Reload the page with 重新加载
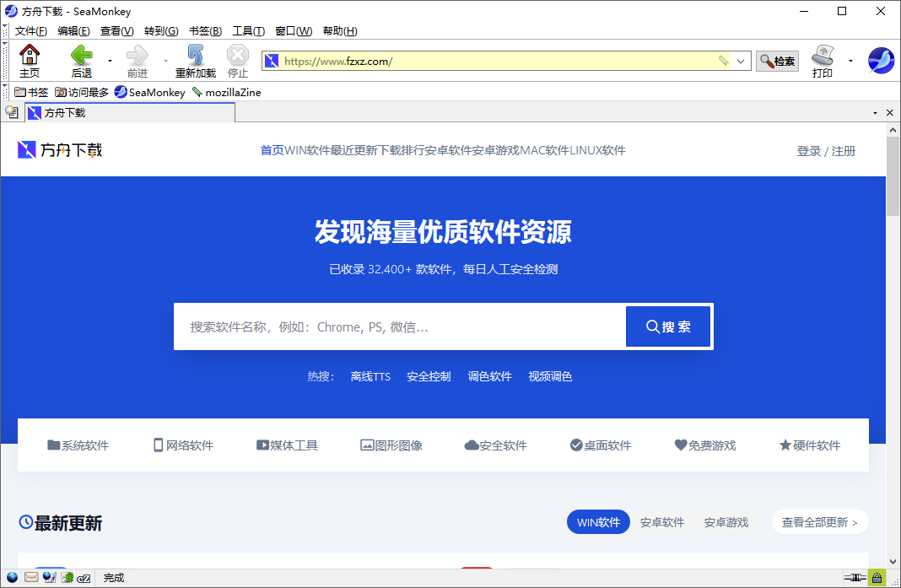Image resolution: width=901 pixels, height=588 pixels. [196, 61]
